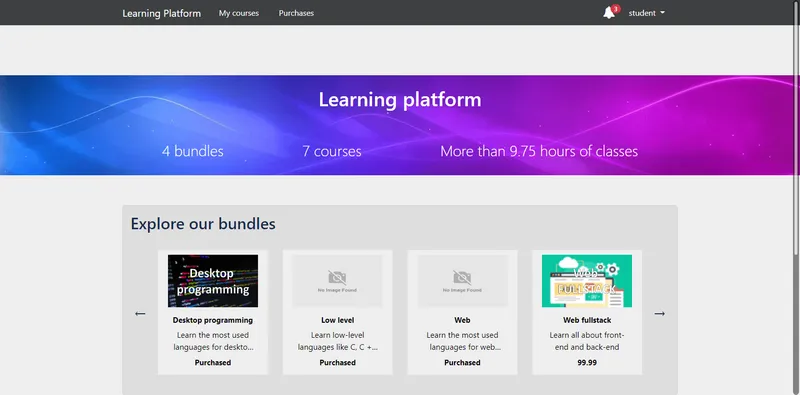Click the next bundles right arrow
This screenshot has width=800, height=395.
pos(660,313)
